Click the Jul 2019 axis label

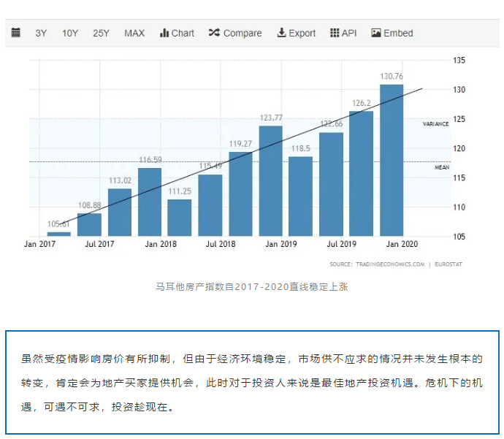(x=342, y=244)
